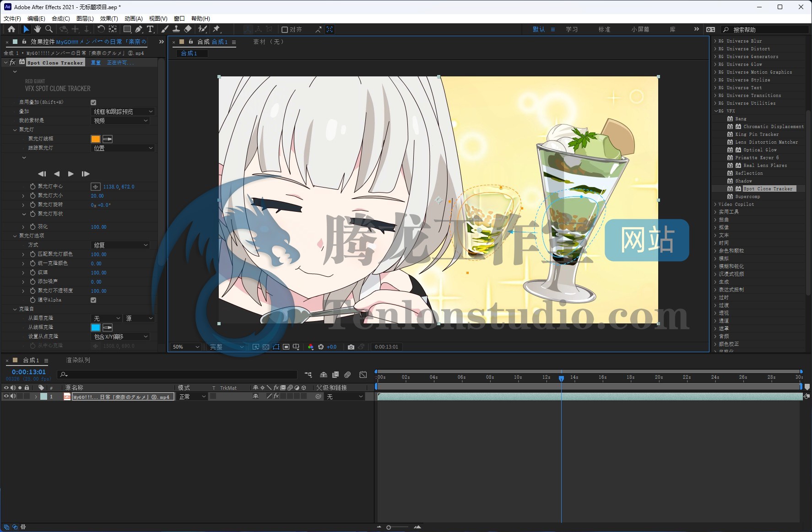
Task: Select the Hand tool
Action: pos(37,29)
